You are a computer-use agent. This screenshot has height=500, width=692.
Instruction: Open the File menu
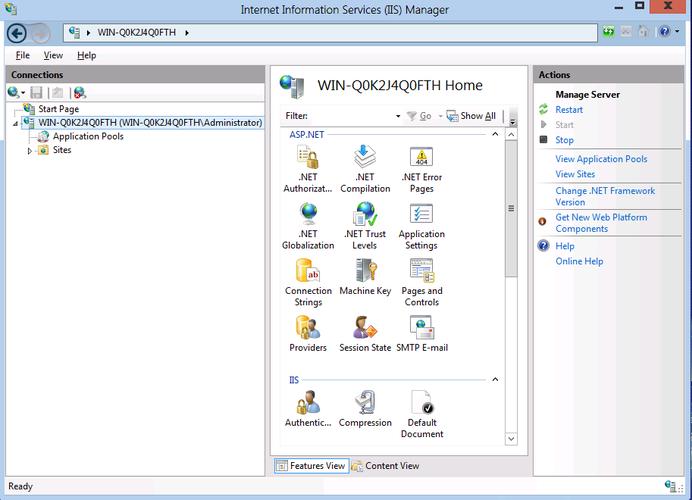point(23,56)
